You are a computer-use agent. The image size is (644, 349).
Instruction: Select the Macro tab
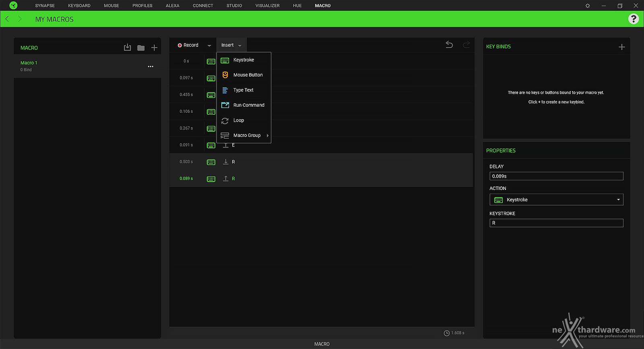click(x=323, y=6)
